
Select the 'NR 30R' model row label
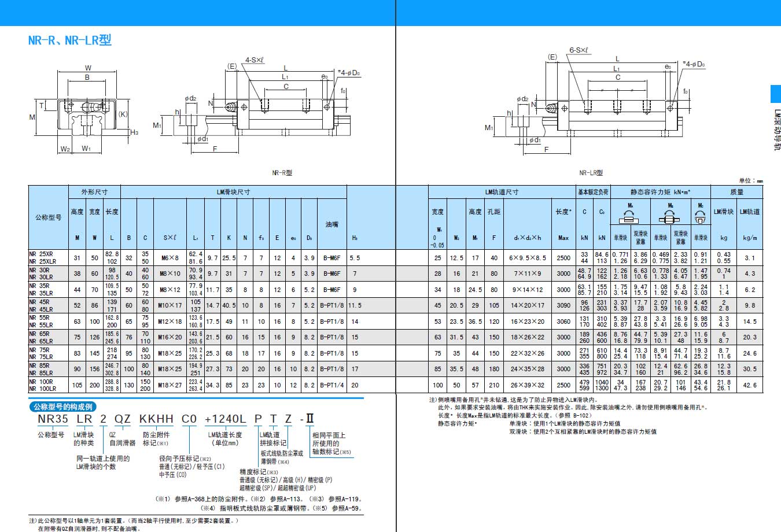(x=39, y=270)
